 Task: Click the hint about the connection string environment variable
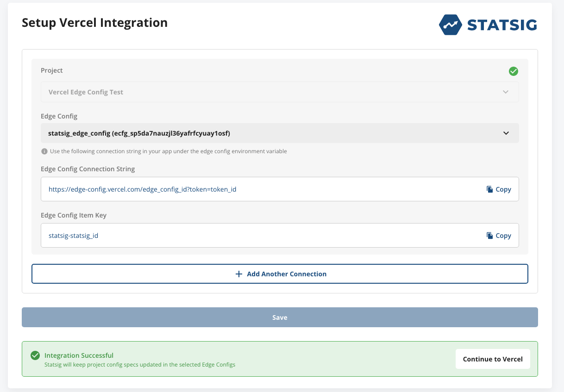(169, 151)
